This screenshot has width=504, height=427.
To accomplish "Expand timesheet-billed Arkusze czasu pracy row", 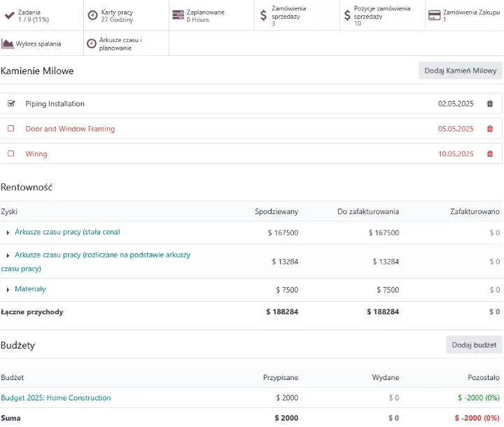I will point(8,255).
